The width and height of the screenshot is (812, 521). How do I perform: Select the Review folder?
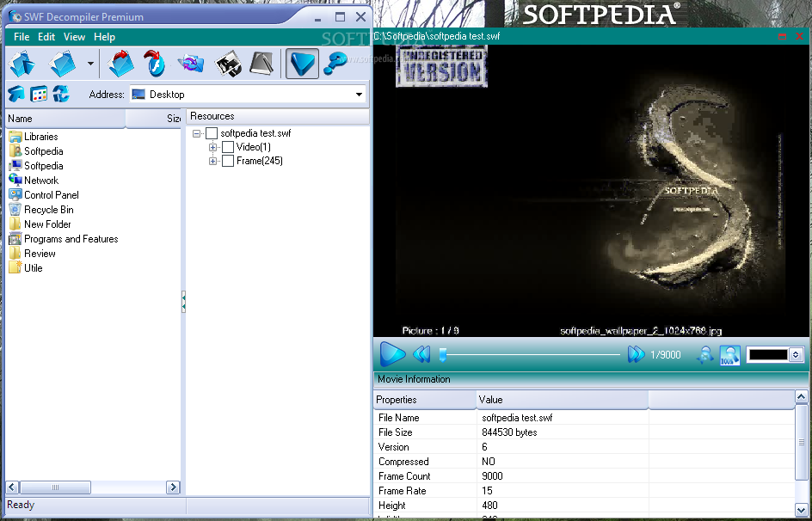(x=32, y=254)
